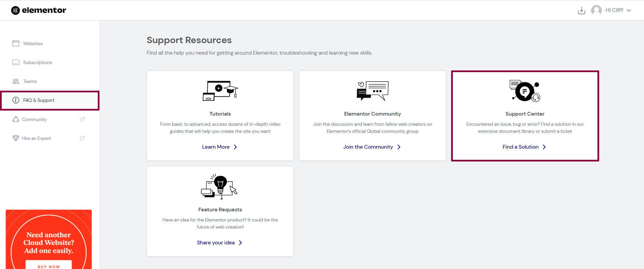Image resolution: width=644 pixels, height=269 pixels.
Task: Open Teams in the sidebar
Action: coord(30,81)
